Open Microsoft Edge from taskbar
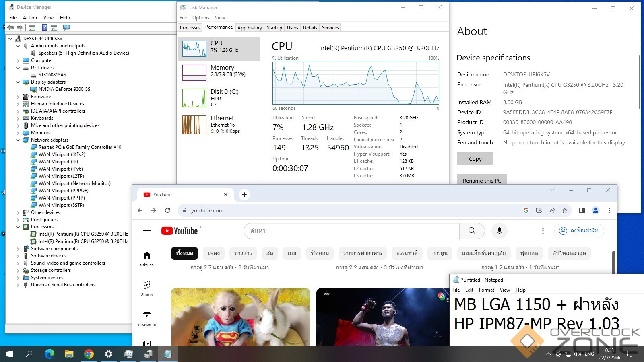Image resolution: width=644 pixels, height=362 pixels. tap(49, 354)
